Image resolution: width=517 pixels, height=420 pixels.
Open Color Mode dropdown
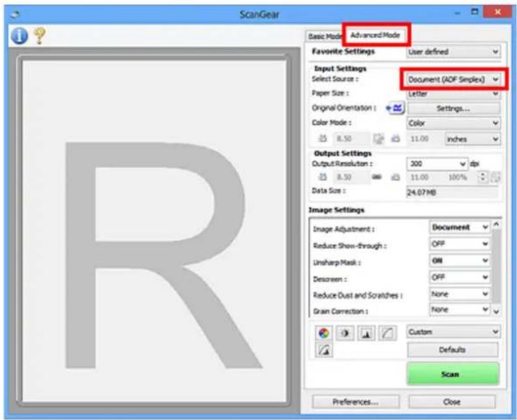454,123
